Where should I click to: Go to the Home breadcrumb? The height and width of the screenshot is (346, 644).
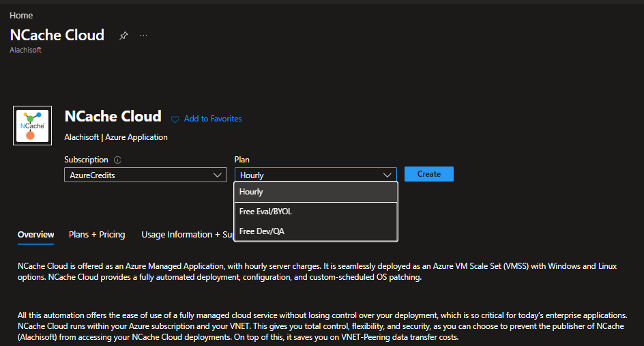click(x=21, y=16)
